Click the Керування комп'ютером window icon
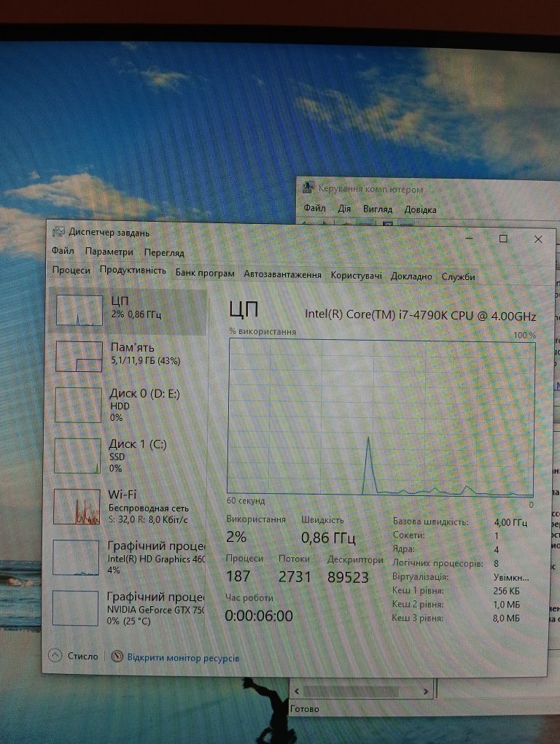Image resolution: width=560 pixels, height=744 pixels. tap(308, 187)
